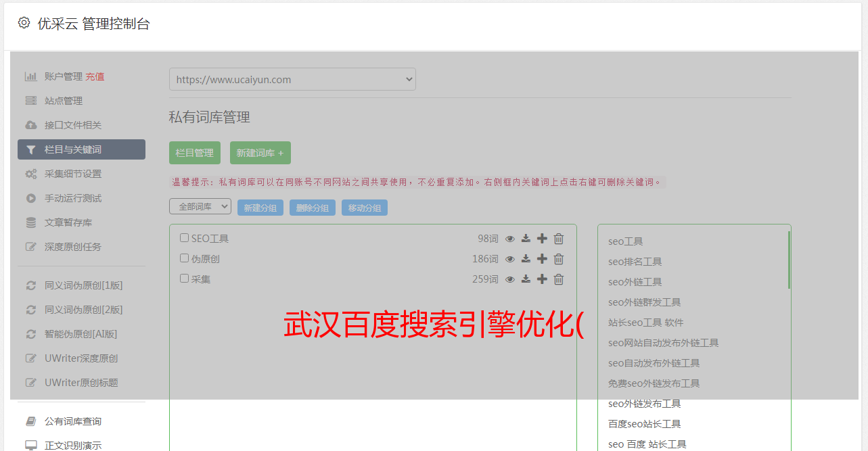Add words to the 采集 library
The height and width of the screenshot is (451, 868).
542,279
